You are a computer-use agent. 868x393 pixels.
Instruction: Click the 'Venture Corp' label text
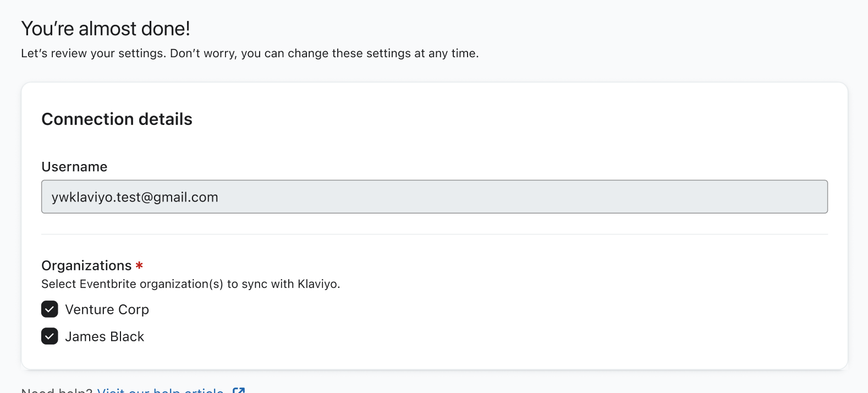(x=107, y=309)
